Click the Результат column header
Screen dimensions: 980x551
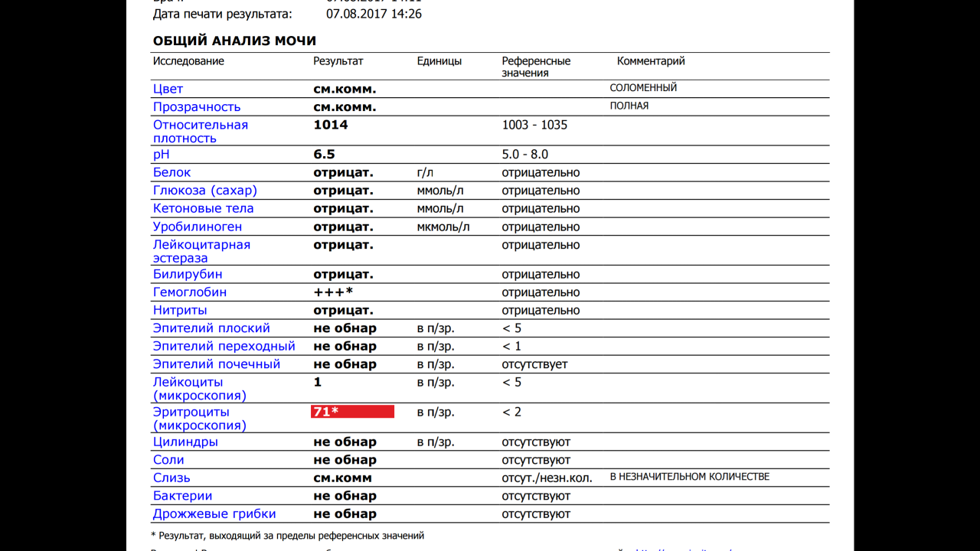pos(338,61)
